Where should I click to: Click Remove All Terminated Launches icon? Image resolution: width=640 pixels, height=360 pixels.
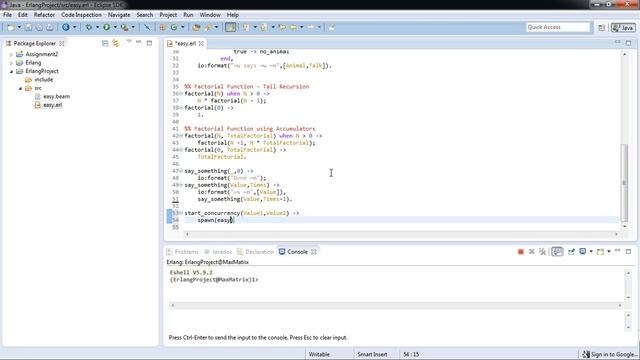click(x=542, y=252)
